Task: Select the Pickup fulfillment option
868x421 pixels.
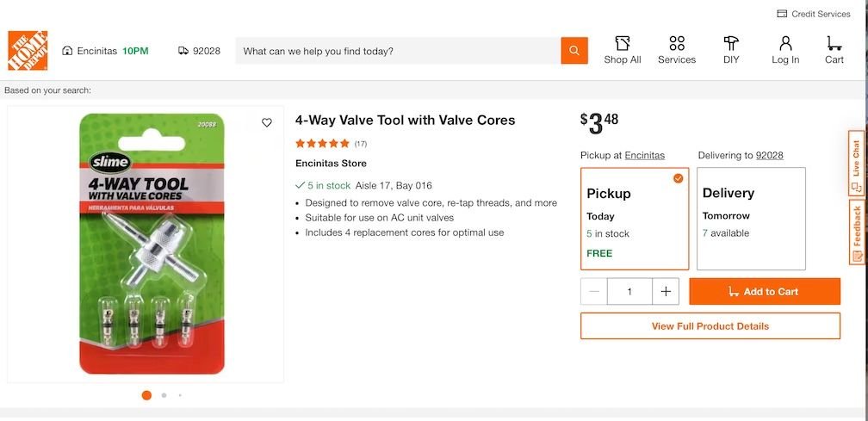Action: click(x=635, y=219)
